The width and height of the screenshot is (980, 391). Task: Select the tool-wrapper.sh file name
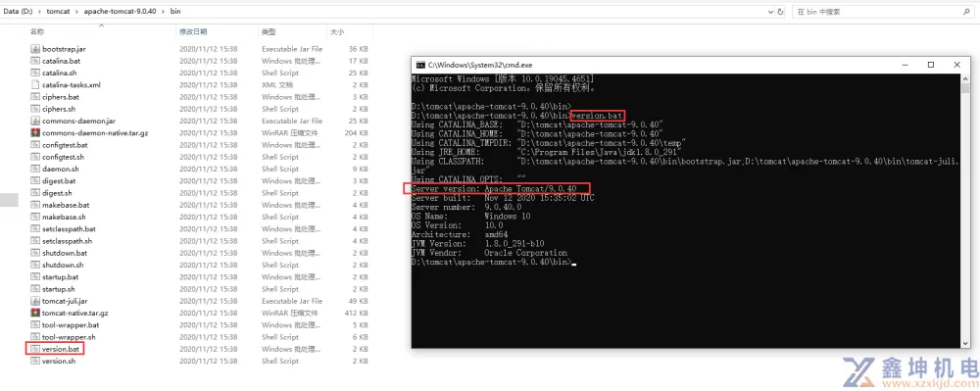tap(69, 337)
